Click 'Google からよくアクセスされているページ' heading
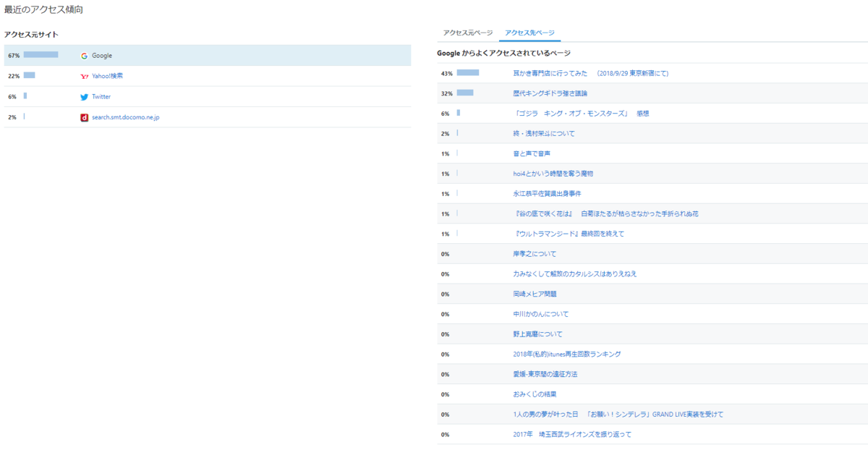This screenshot has height=450, width=868. point(504,54)
